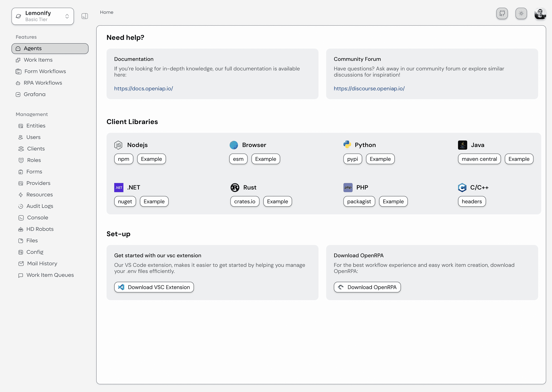Click the Console terminal icon
The image size is (552, 392).
[21, 218]
